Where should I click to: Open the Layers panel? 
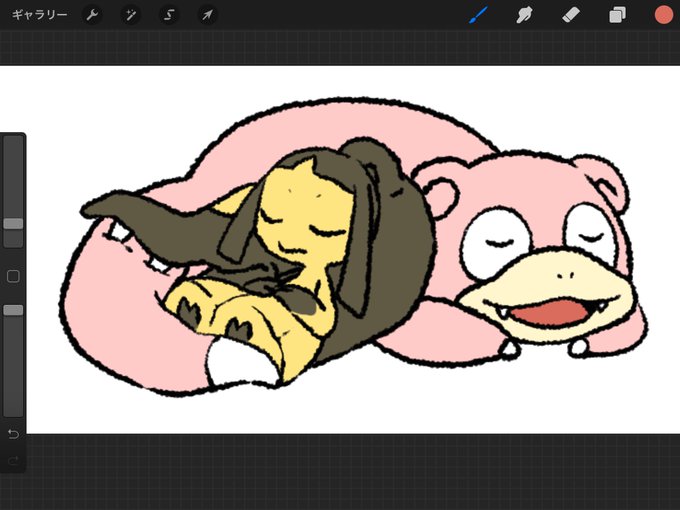click(617, 15)
